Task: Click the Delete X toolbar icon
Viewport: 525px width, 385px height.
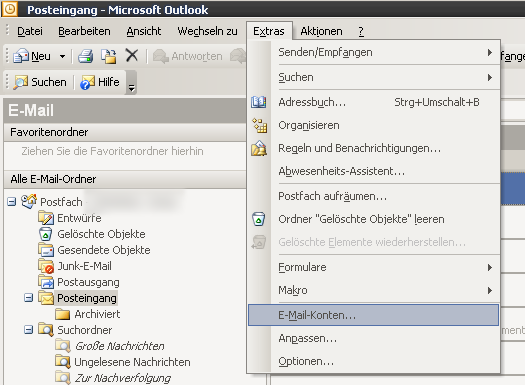Action: point(132,55)
